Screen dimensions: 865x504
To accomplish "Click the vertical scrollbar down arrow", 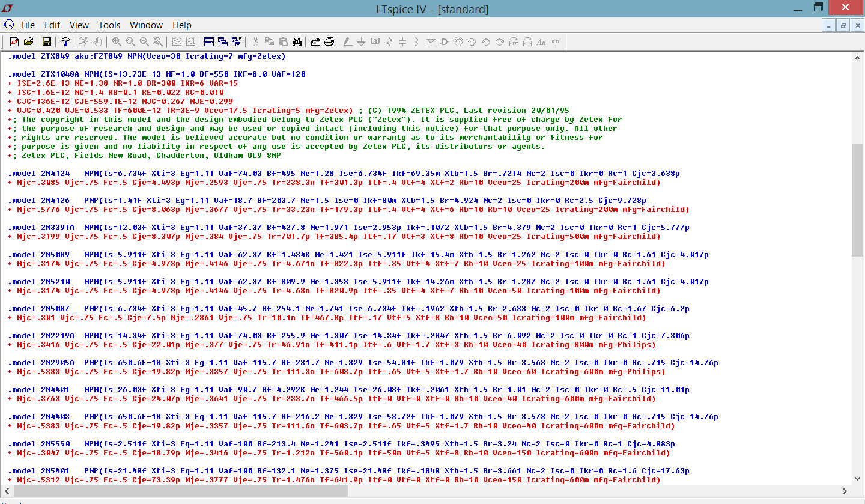I will click(857, 479).
